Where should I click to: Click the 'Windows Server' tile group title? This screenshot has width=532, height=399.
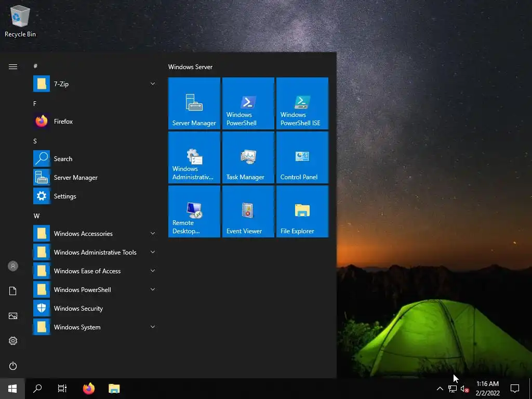click(190, 67)
